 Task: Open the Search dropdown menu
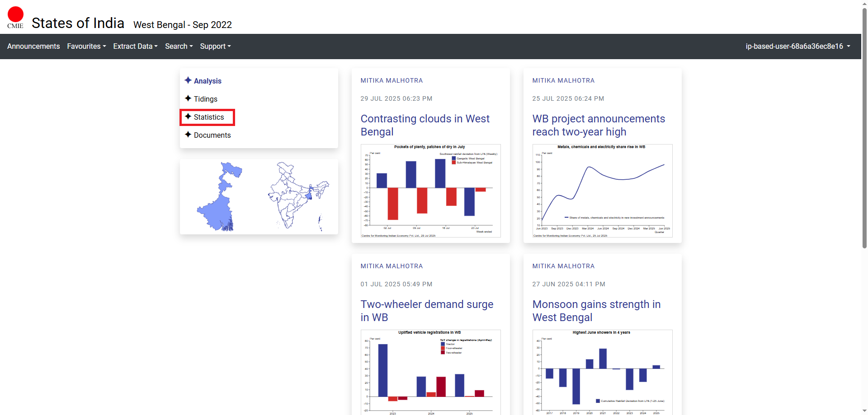point(179,47)
